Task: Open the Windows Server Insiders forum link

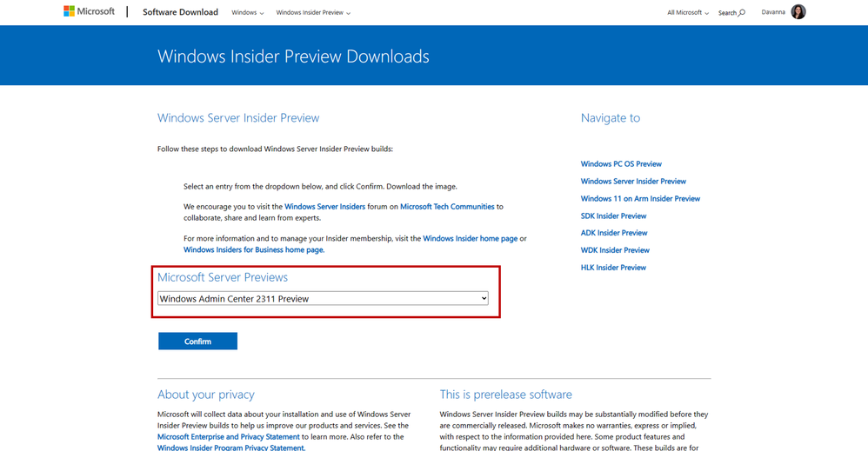Action: click(325, 207)
